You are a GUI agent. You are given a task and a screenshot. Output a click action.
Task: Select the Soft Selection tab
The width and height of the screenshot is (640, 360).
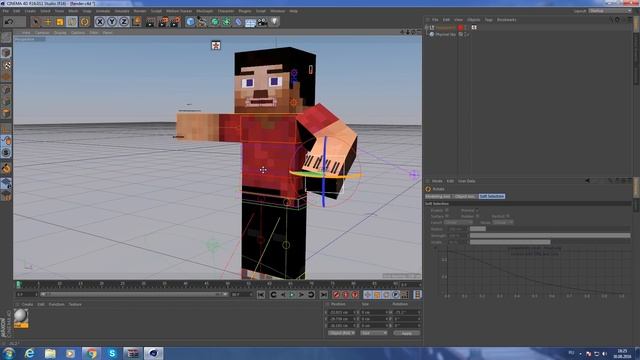[x=492, y=196]
